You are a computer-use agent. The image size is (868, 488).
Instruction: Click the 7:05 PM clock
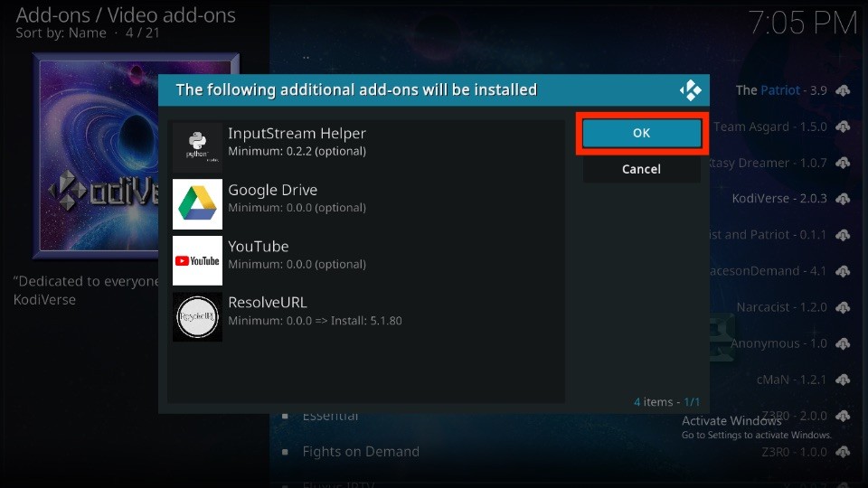coord(803,23)
